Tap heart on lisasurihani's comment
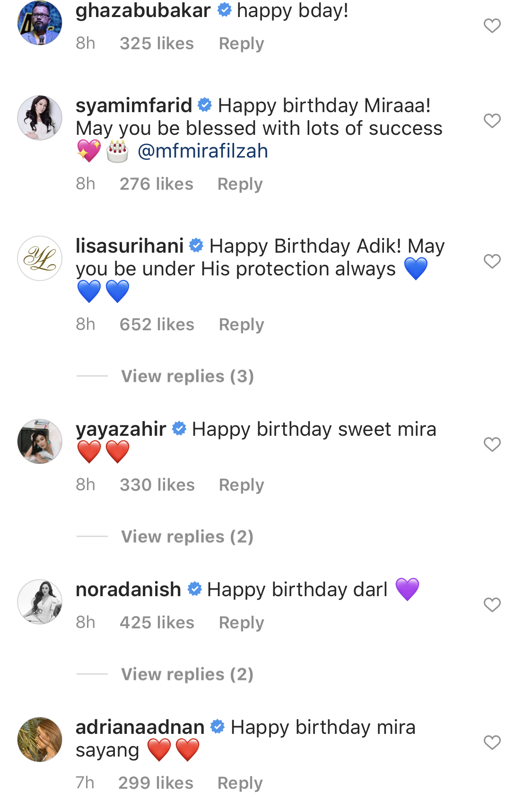 point(492,261)
